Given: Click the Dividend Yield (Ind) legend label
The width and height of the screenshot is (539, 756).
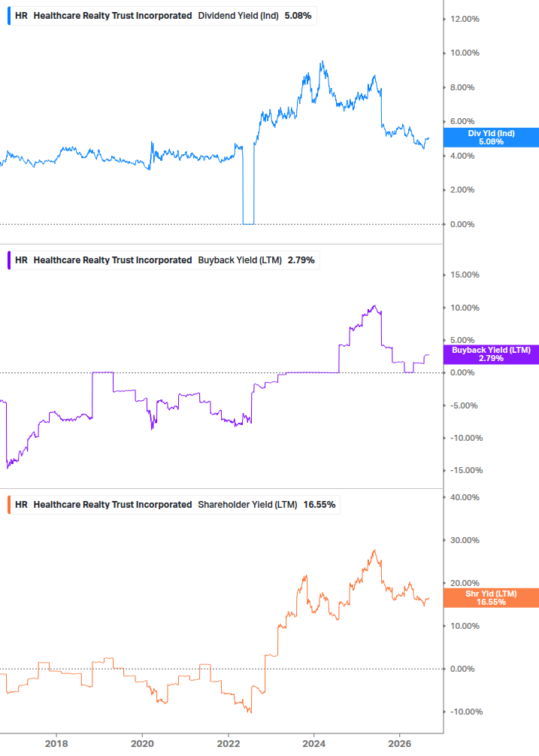Looking at the screenshot, I should [238, 16].
